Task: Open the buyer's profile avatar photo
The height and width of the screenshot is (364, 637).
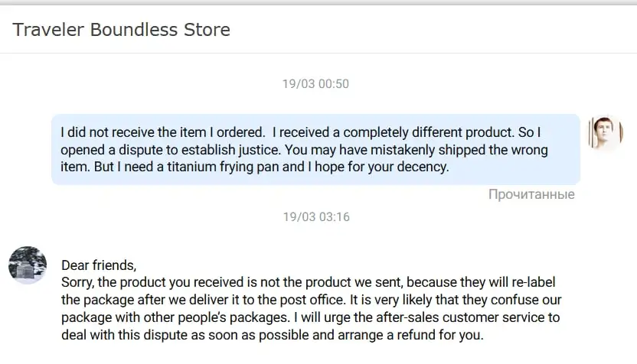Action: (605, 132)
